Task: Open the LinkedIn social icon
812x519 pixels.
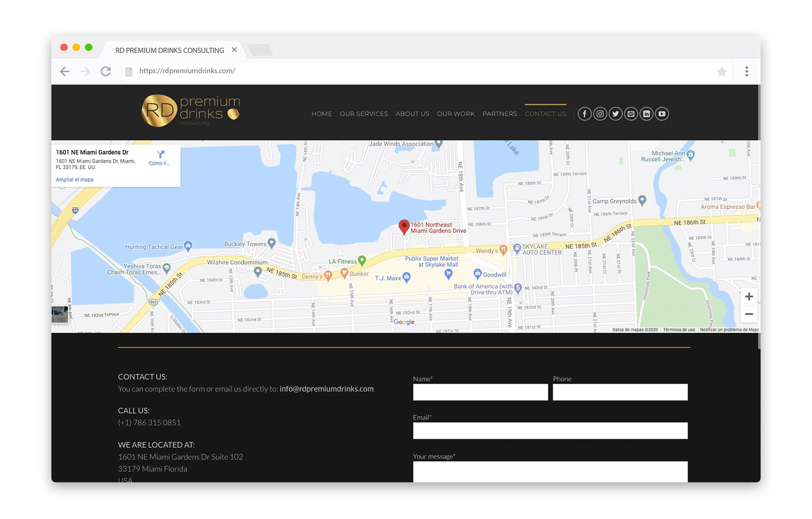Action: 646,114
